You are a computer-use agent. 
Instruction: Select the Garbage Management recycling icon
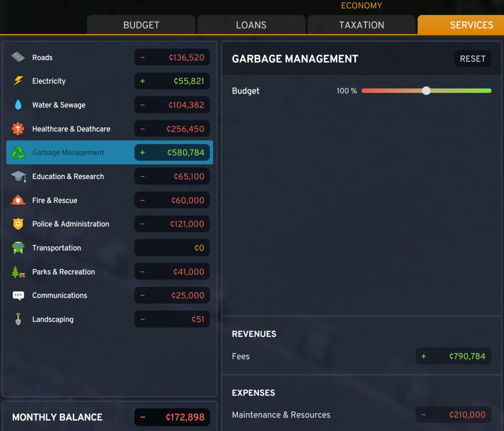click(x=18, y=152)
